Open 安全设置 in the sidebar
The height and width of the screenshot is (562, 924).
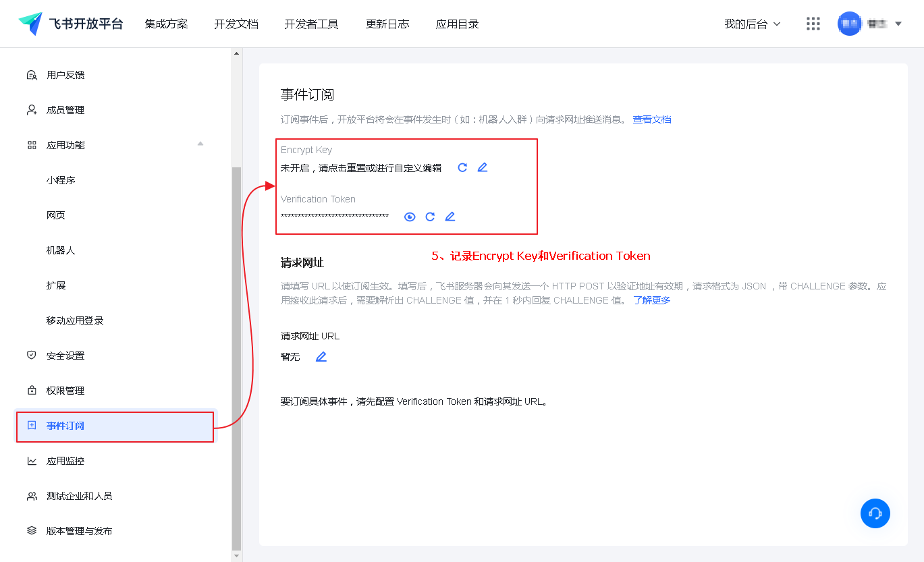(65, 356)
